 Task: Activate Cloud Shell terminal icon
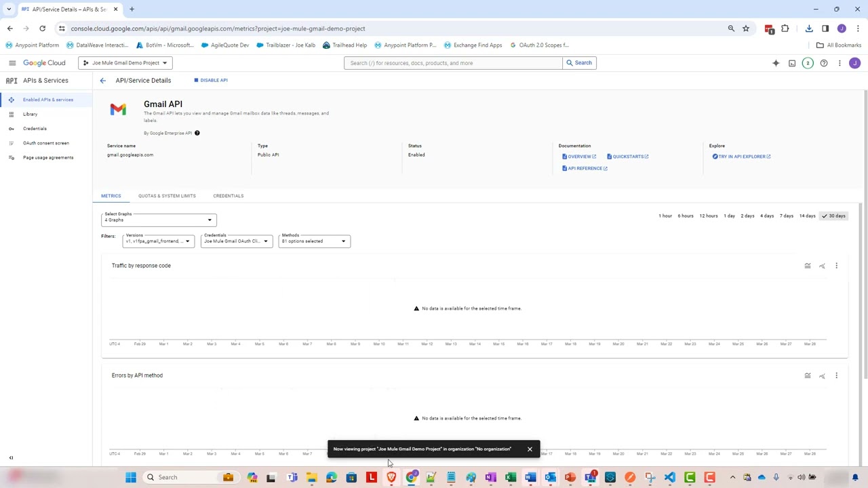point(792,63)
